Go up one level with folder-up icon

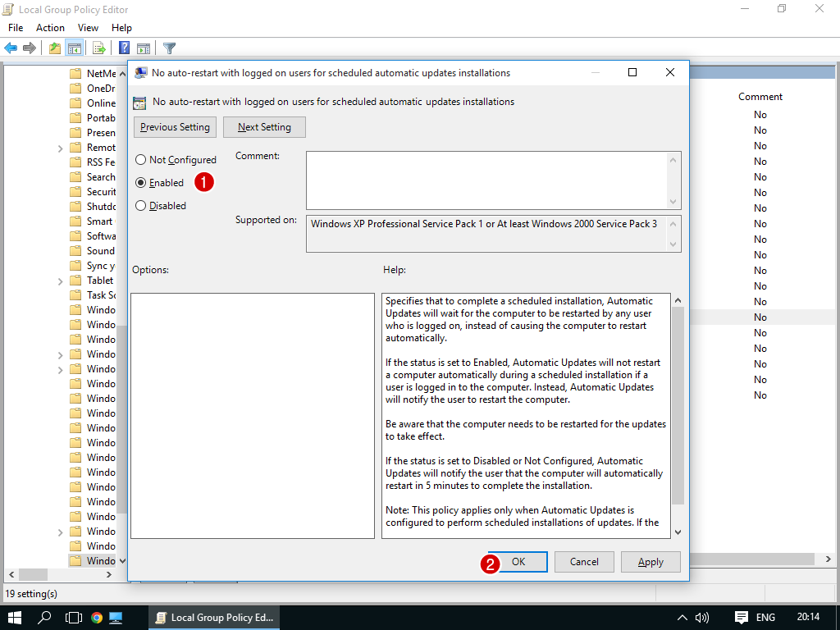55,48
